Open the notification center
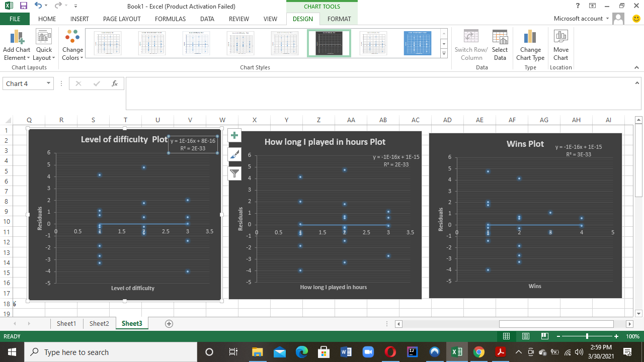This screenshot has height=362, width=644. pos(627,352)
